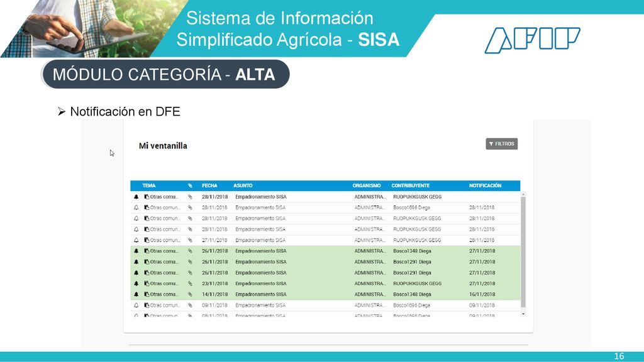Viewport: 644px width, 362px height.
Task: Click the document icon on the 23/11/2018 RUOPUKKGUSK row
Action: tap(147, 283)
